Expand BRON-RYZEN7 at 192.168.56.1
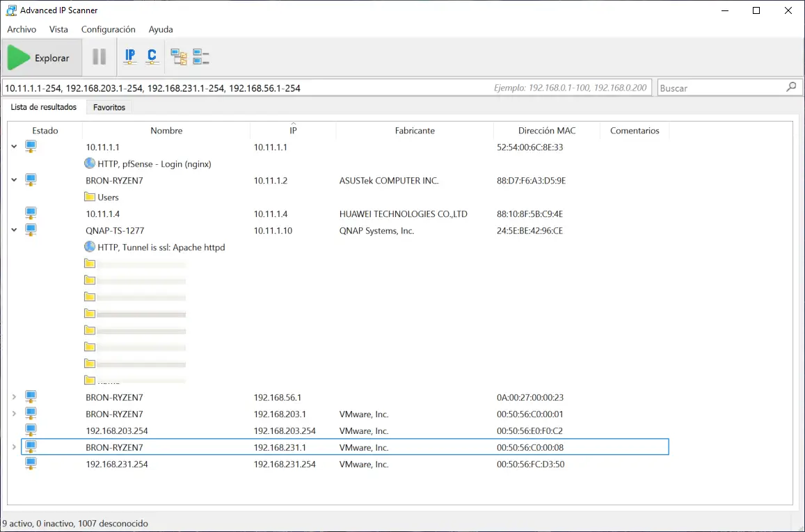The width and height of the screenshot is (805, 532). [x=14, y=397]
